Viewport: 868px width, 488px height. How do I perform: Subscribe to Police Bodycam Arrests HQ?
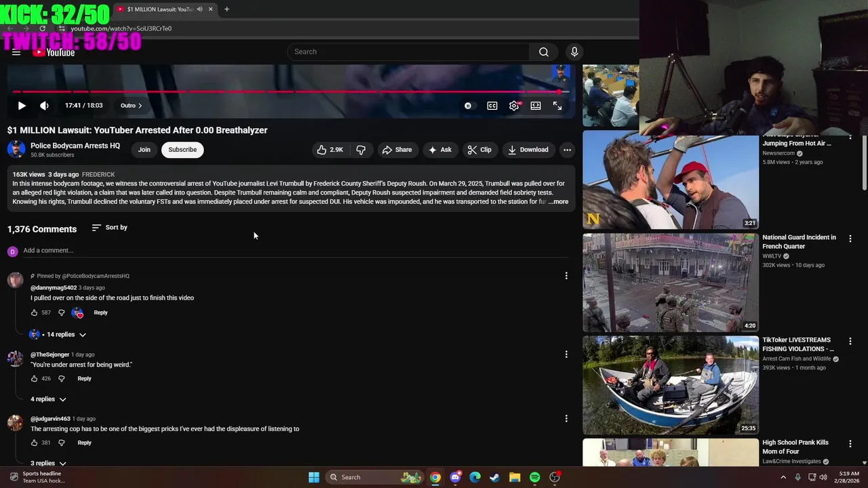pos(182,150)
